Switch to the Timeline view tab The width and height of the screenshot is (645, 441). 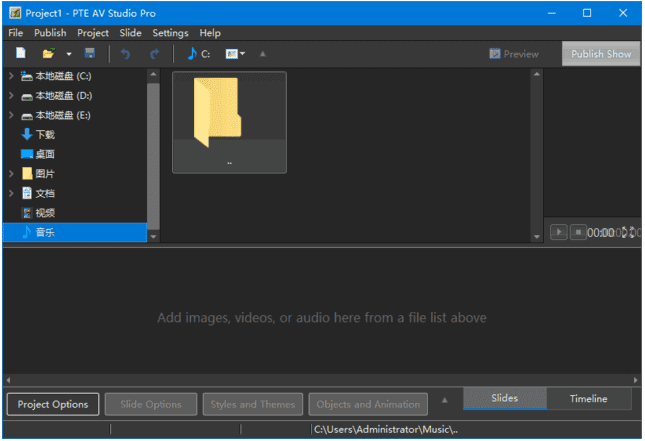pos(589,398)
